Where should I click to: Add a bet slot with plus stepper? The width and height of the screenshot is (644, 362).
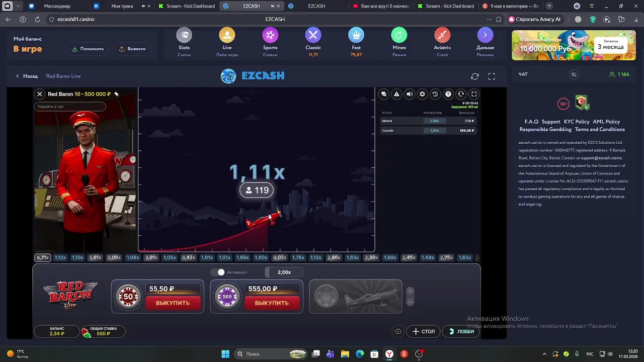tap(410, 291)
